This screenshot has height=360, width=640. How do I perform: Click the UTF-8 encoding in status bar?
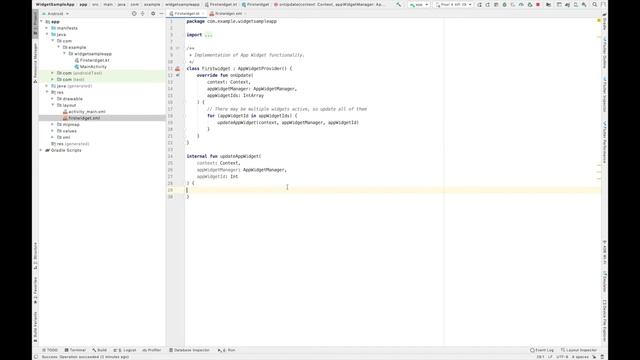coord(562,357)
